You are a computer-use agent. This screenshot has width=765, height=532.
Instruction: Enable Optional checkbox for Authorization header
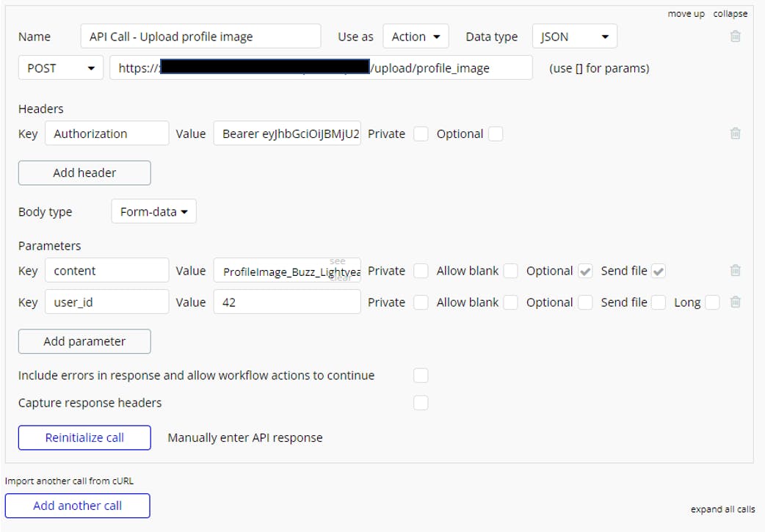[x=496, y=134]
